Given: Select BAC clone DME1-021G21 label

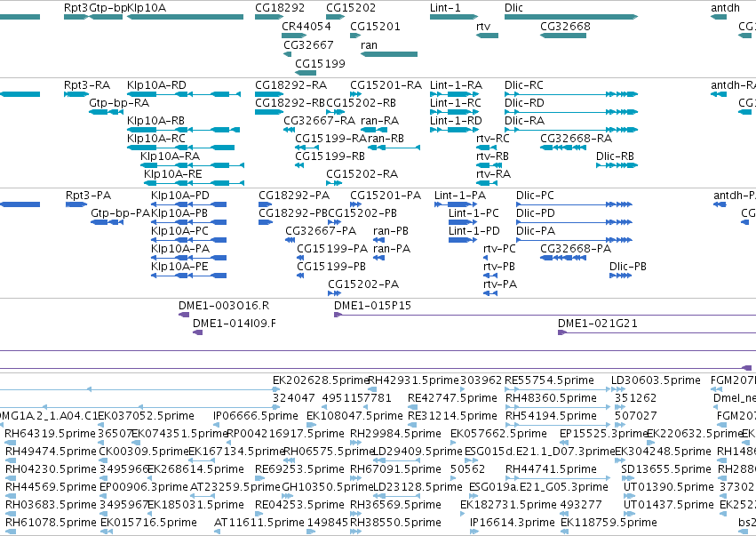Looking at the screenshot, I should pos(598,324).
